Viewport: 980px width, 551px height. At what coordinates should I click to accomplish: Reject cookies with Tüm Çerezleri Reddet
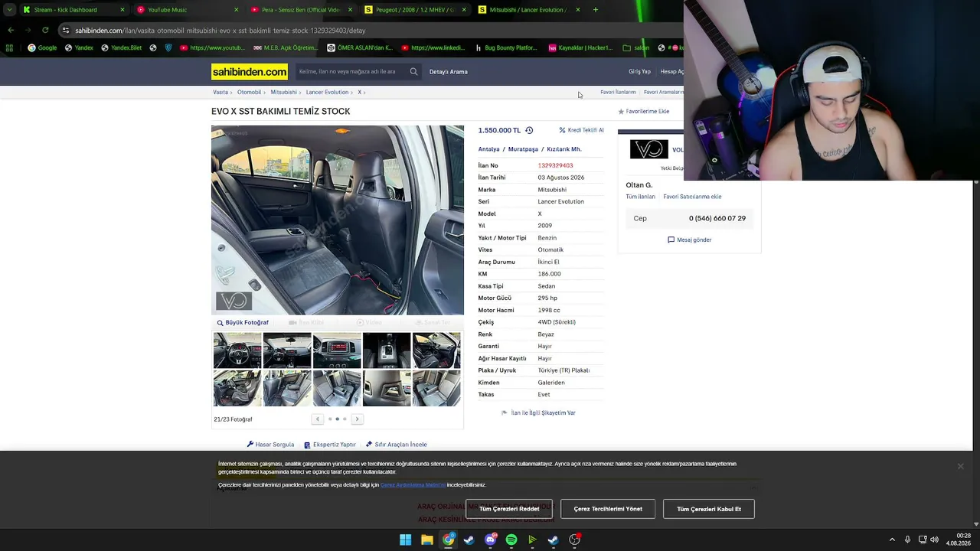509,509
